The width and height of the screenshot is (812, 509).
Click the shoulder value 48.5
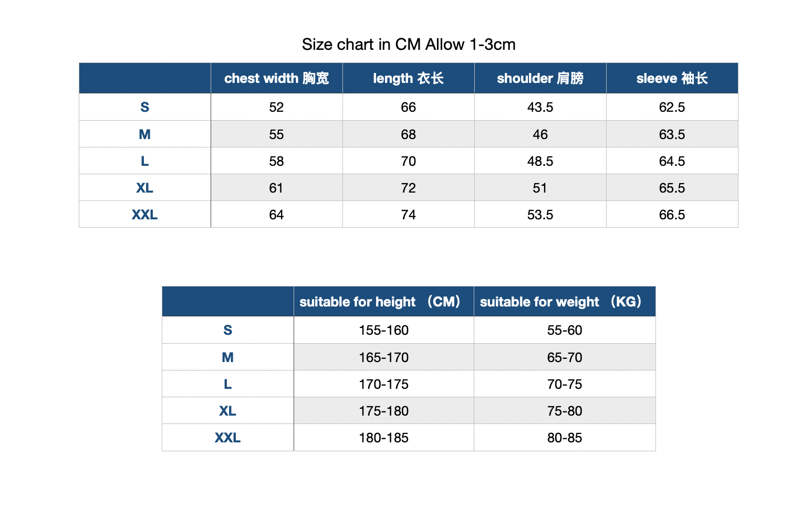pyautogui.click(x=540, y=161)
